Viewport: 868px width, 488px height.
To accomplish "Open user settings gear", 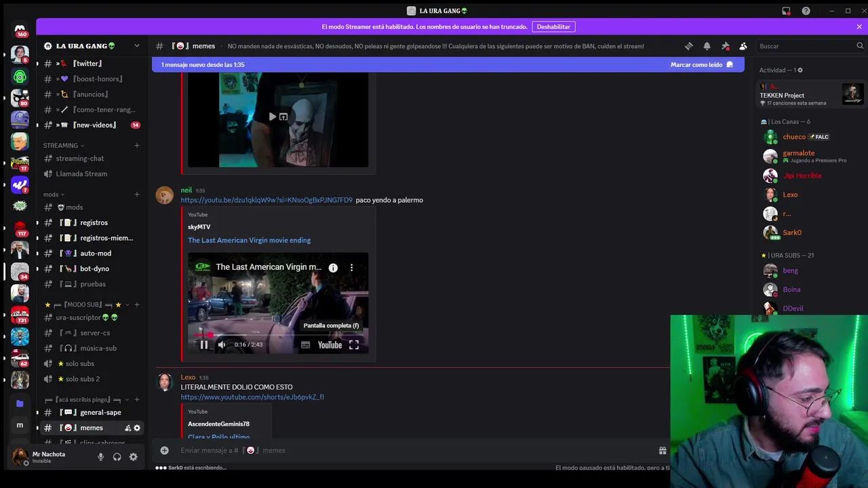I will pyautogui.click(x=133, y=457).
